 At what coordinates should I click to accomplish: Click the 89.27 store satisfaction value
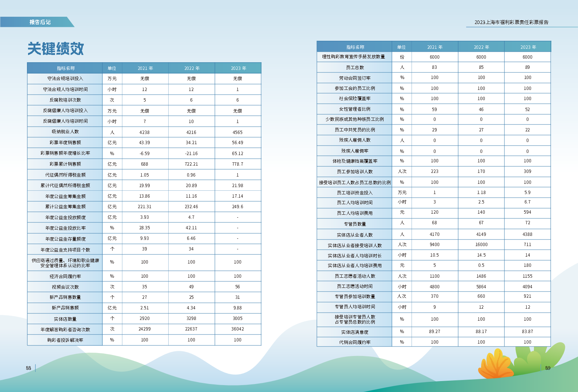[435, 332]
